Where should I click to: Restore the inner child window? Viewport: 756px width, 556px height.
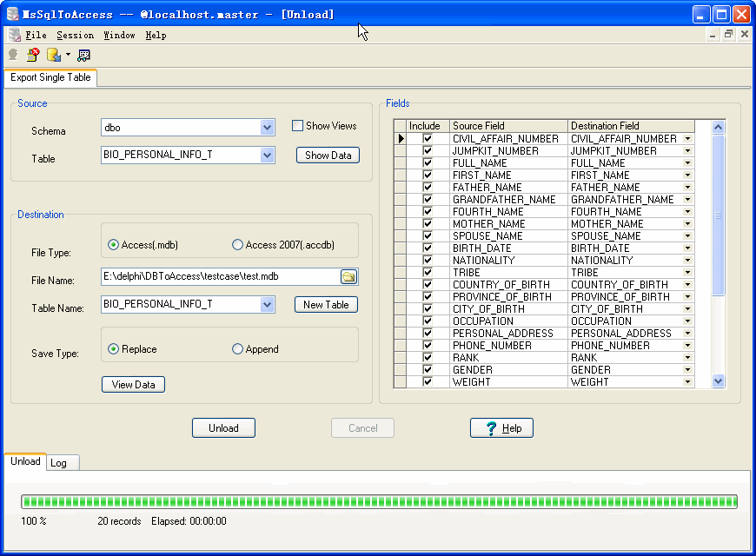tap(728, 34)
